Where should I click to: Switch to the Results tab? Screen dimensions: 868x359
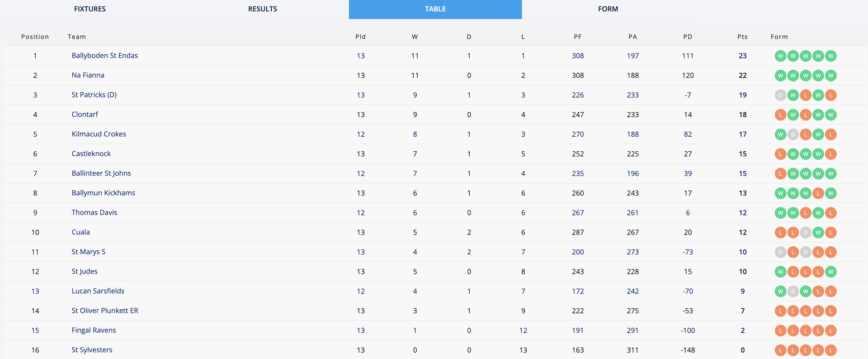coord(262,9)
